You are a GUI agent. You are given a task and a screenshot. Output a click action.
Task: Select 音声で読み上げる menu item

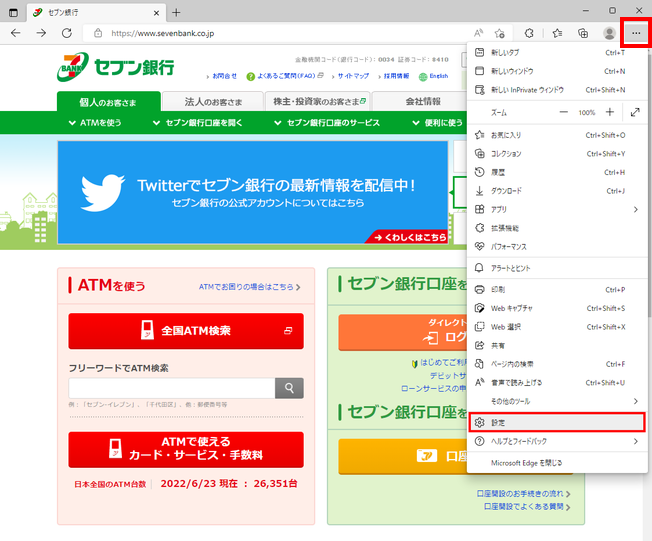557,383
